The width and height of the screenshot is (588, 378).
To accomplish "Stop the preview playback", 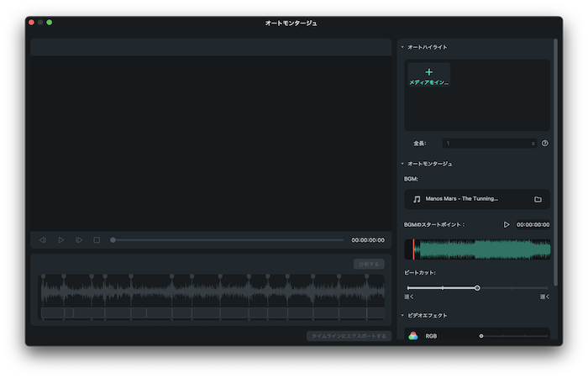I will click(97, 240).
